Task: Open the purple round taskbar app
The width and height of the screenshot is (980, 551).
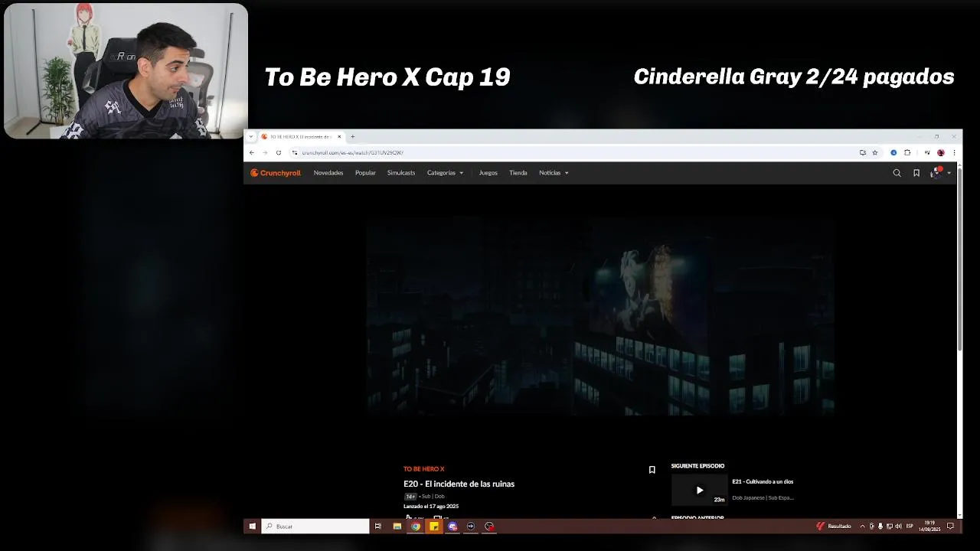Action: point(452,526)
